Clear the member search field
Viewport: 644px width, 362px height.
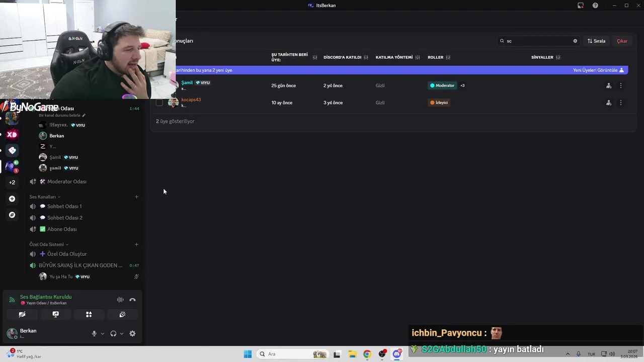tap(575, 41)
